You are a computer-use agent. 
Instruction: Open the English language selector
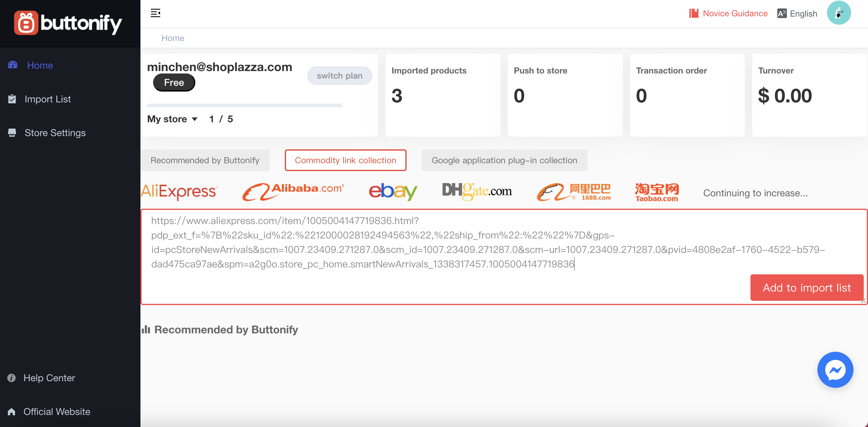797,14
